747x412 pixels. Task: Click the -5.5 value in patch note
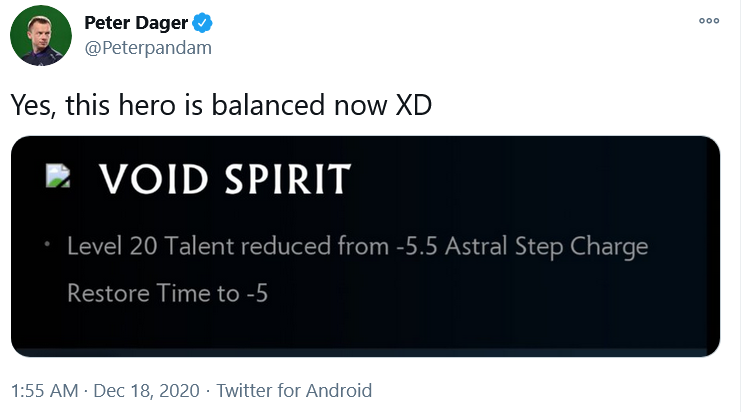[417, 247]
